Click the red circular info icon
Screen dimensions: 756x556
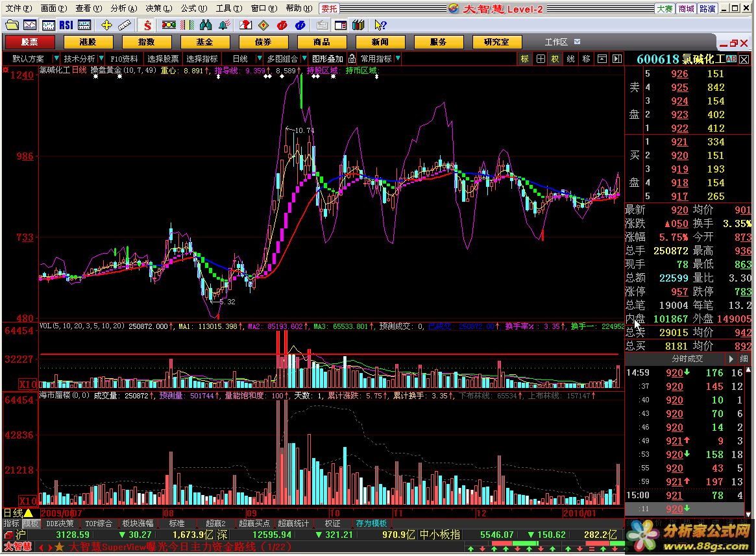(282, 25)
